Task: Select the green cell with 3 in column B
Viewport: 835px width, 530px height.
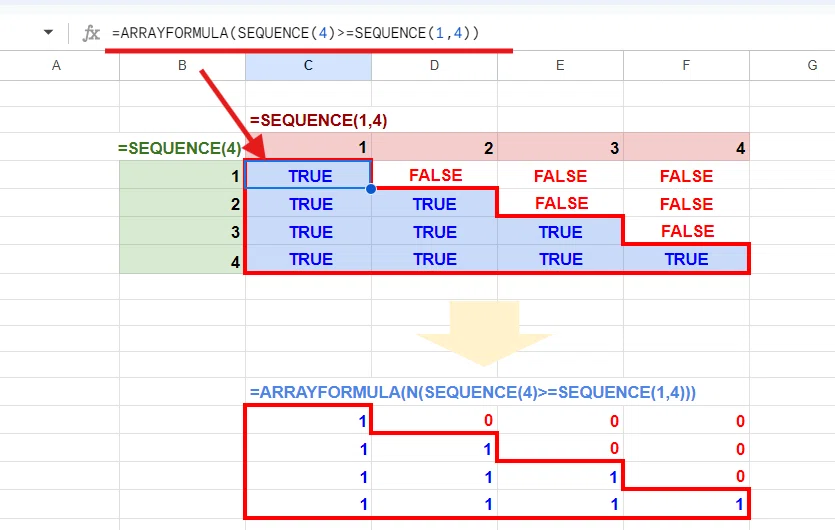Action: click(182, 231)
